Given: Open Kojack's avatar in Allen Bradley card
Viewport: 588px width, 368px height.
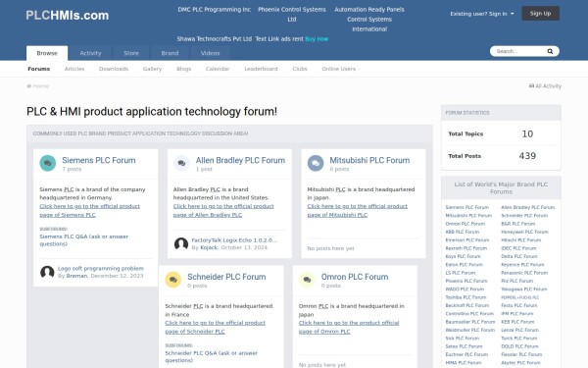Looking at the screenshot, I should 181,243.
